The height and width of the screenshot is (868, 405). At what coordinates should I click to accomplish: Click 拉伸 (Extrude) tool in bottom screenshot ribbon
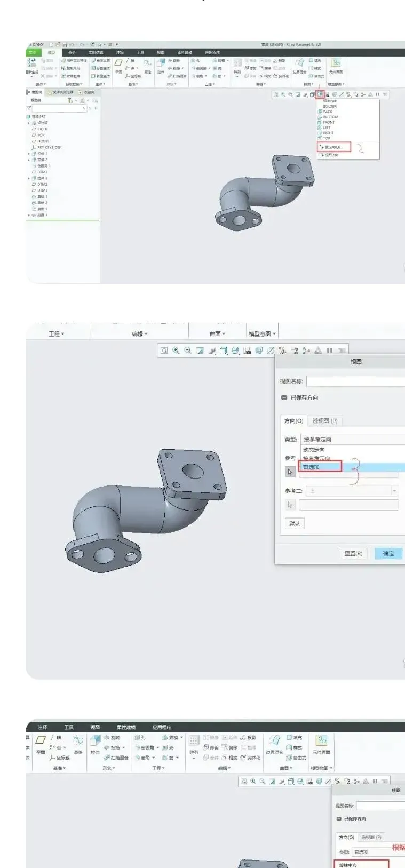(95, 745)
